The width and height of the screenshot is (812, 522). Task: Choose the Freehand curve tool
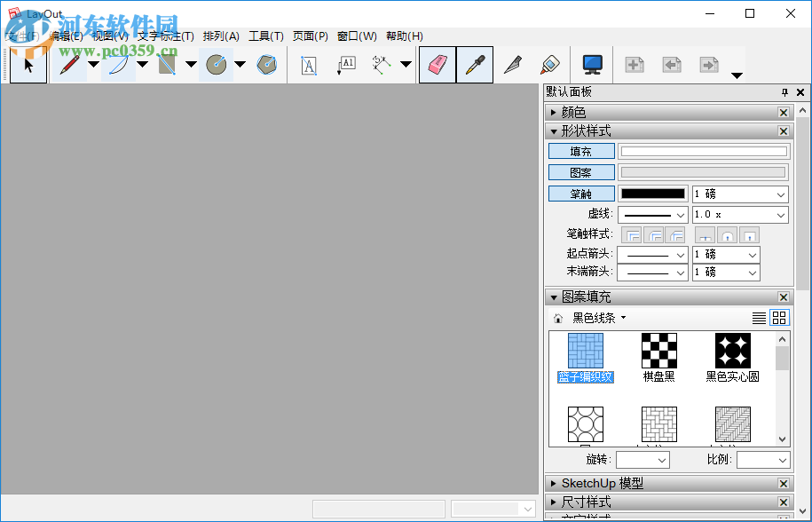click(118, 64)
